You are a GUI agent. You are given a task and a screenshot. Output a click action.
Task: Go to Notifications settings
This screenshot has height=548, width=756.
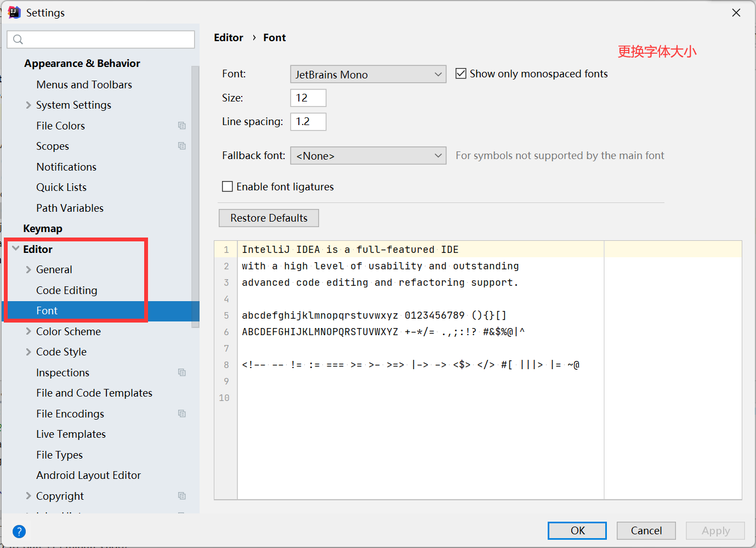click(x=66, y=167)
